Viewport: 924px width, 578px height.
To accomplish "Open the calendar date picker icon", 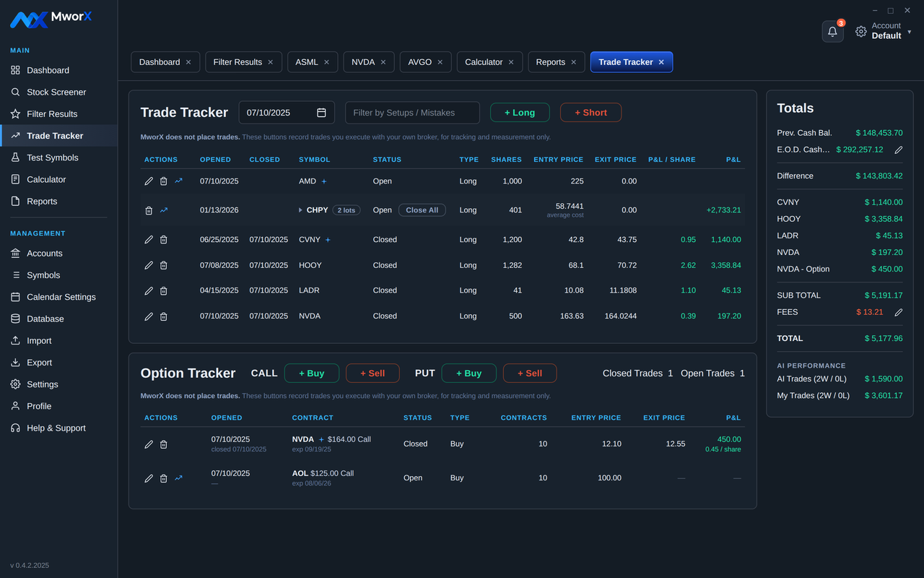I will (x=321, y=113).
